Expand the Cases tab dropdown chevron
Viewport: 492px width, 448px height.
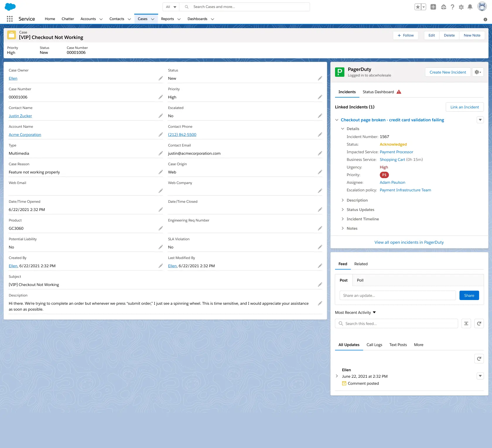pyautogui.click(x=153, y=19)
